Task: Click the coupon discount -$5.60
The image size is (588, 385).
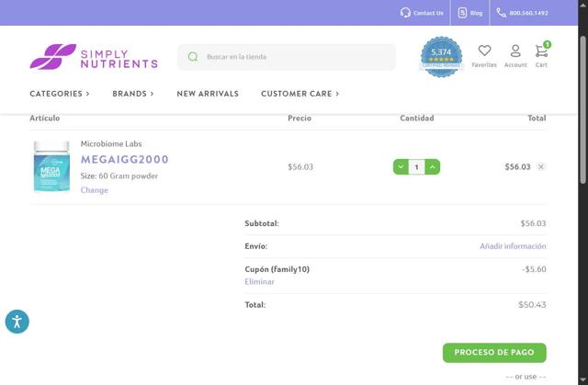Action: point(534,269)
